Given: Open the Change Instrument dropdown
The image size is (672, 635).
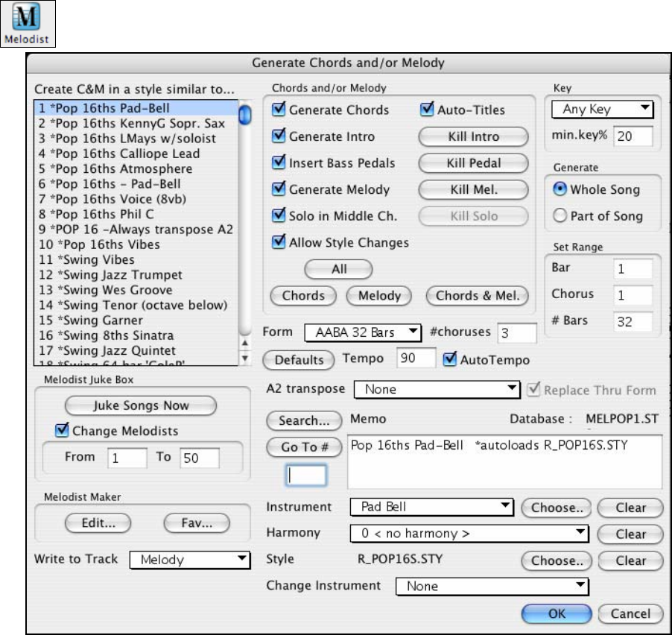Looking at the screenshot, I should (x=492, y=586).
